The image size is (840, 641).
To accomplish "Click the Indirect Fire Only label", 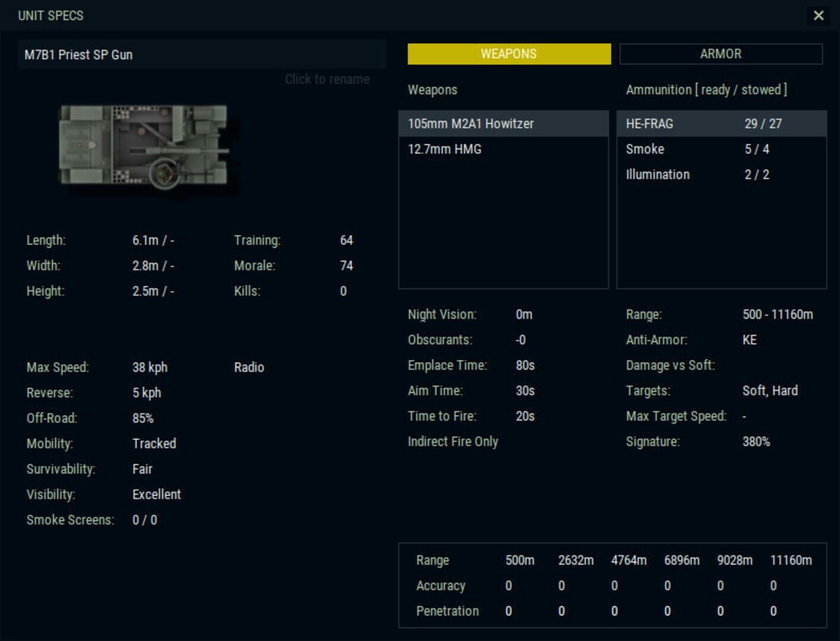I will [452, 442].
